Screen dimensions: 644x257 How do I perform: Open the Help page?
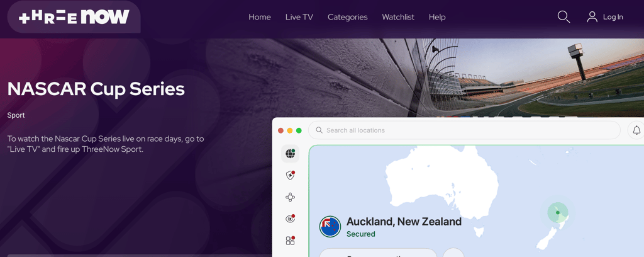[x=437, y=17]
